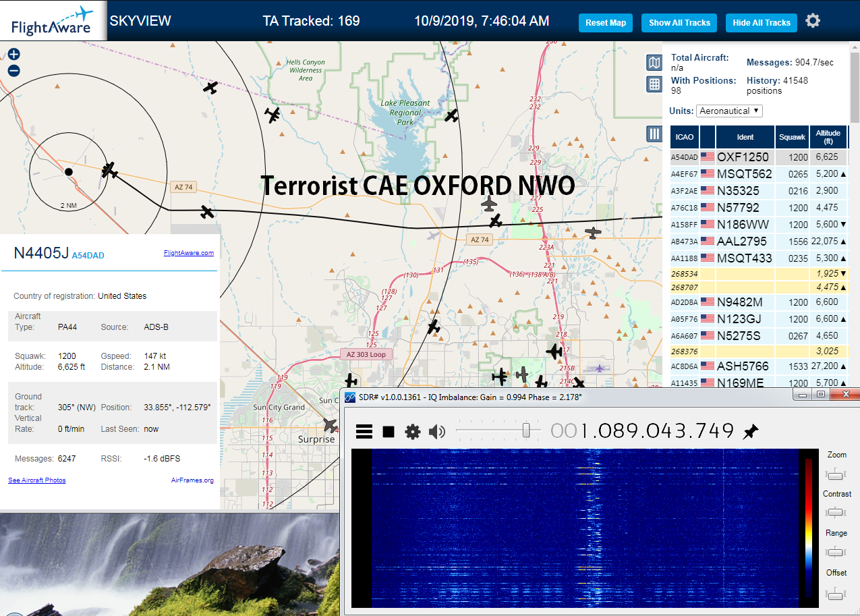Open SDR# hamburger menu
This screenshot has width=860, height=616.
click(364, 431)
